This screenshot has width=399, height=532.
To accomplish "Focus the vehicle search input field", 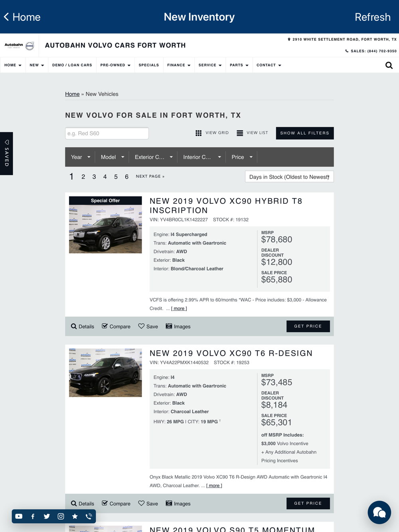I will (x=107, y=133).
